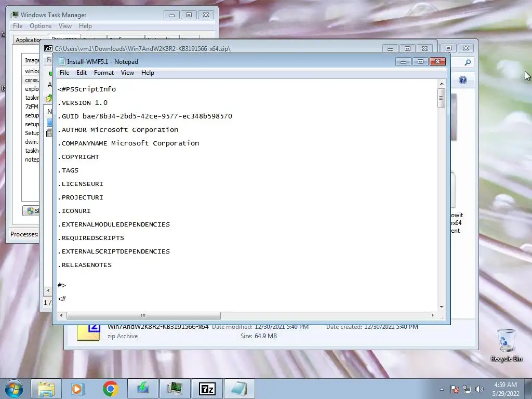The width and height of the screenshot is (532, 399).
Task: Select dwm process row in Task Manager
Action: point(32,142)
